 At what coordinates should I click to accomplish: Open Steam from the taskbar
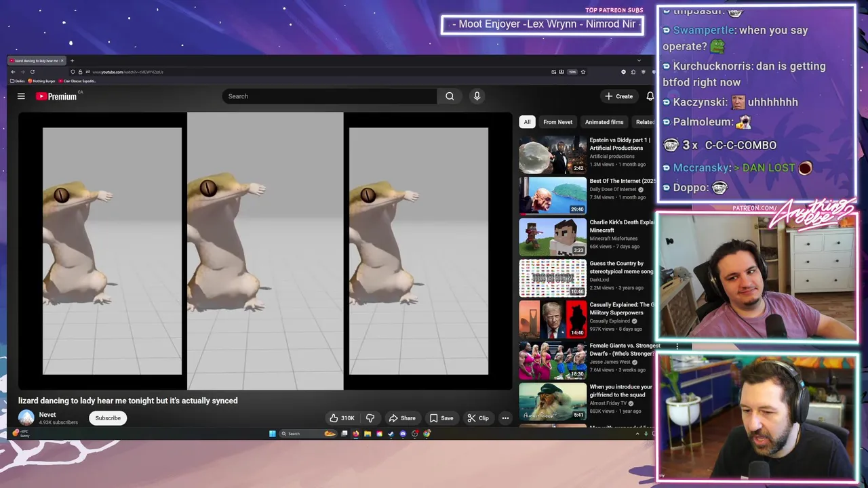pyautogui.click(x=391, y=434)
